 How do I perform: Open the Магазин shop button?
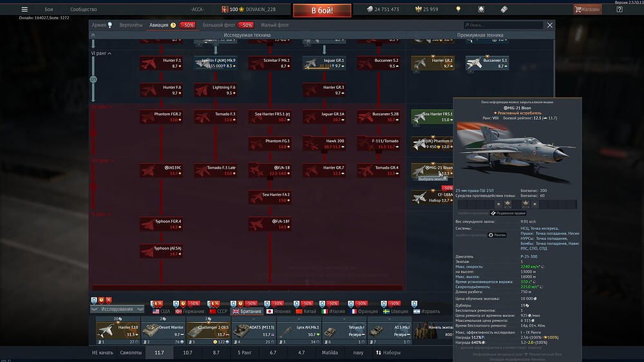(x=587, y=9)
